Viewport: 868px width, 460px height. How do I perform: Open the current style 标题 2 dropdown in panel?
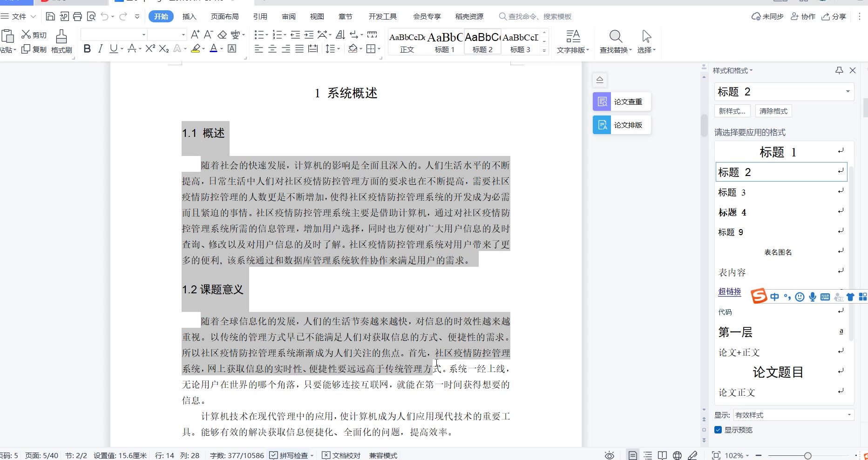[x=848, y=92]
